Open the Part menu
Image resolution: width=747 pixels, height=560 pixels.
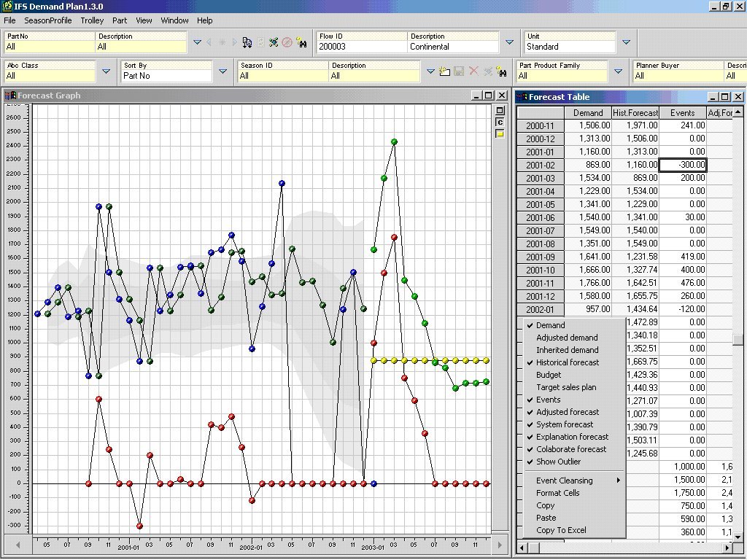tap(120, 20)
